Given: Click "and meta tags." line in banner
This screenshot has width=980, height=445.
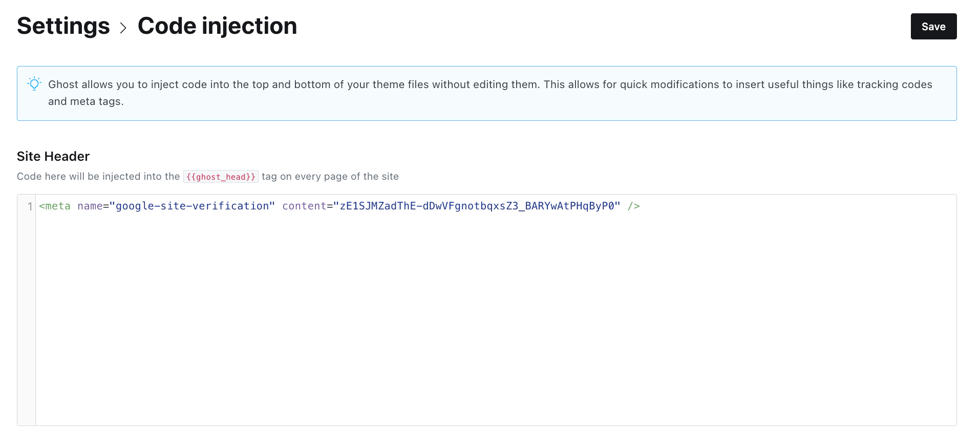Looking at the screenshot, I should click(x=86, y=101).
